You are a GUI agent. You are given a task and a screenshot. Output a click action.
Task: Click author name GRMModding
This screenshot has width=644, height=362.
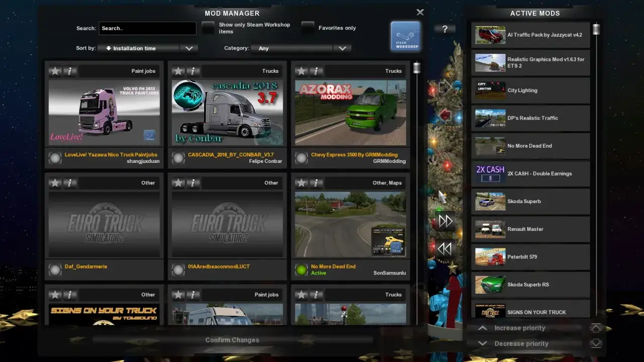389,161
